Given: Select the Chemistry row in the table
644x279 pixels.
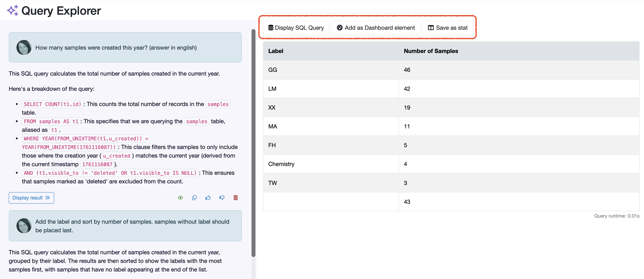Looking at the screenshot, I should coord(281,164).
